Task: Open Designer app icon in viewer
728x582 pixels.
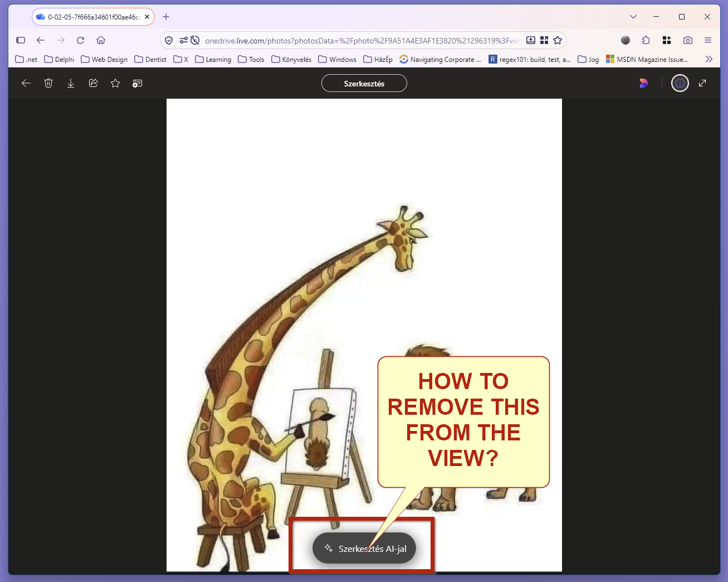Action: 643,83
